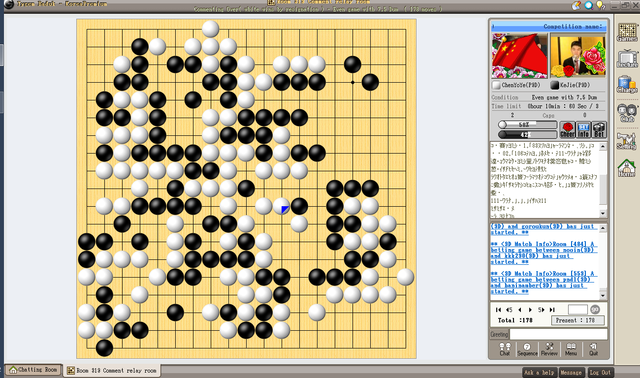
Task: Go to the previous move
Action: 520,310
